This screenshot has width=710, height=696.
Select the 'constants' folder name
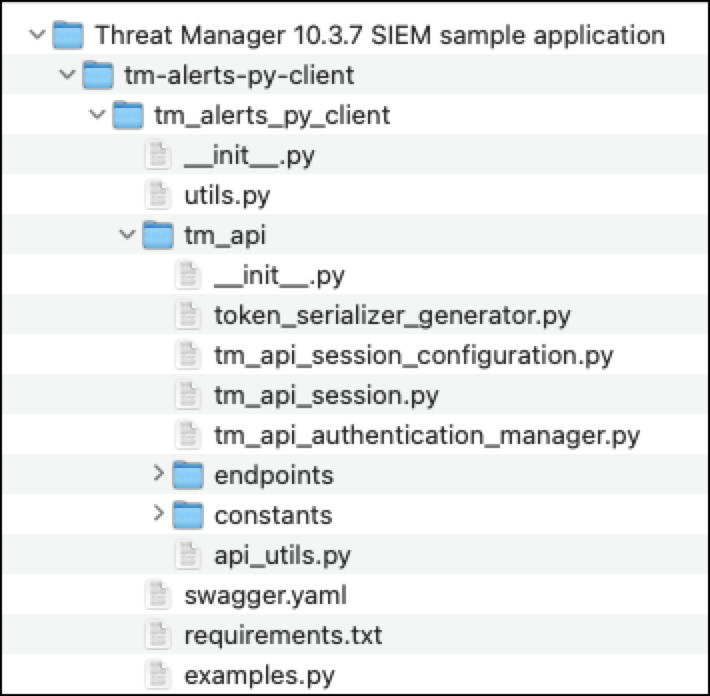tap(273, 515)
